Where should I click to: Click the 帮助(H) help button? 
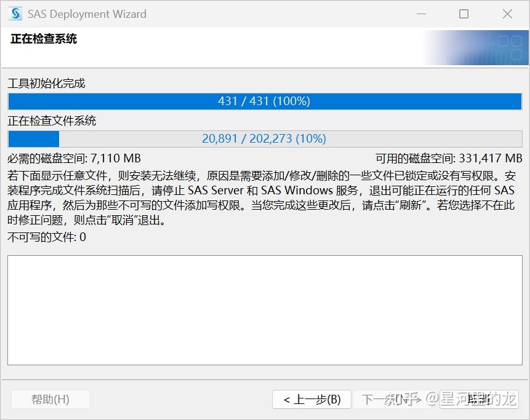click(x=50, y=399)
